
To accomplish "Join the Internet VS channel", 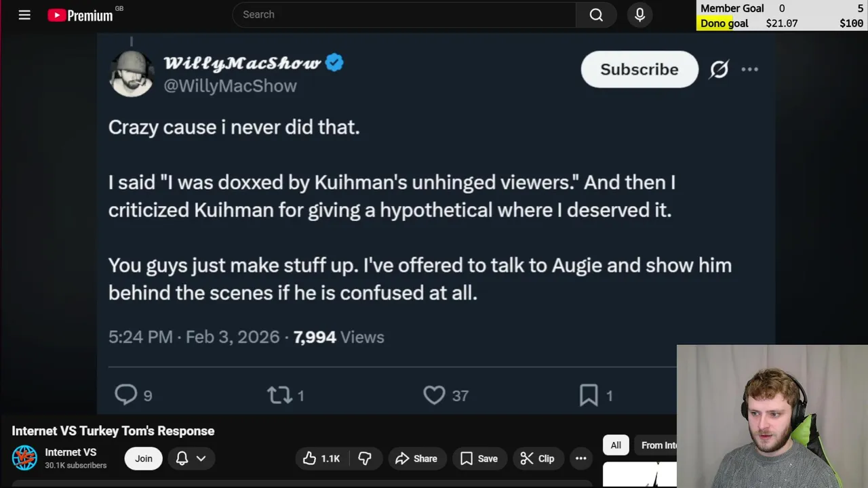I will point(143,459).
